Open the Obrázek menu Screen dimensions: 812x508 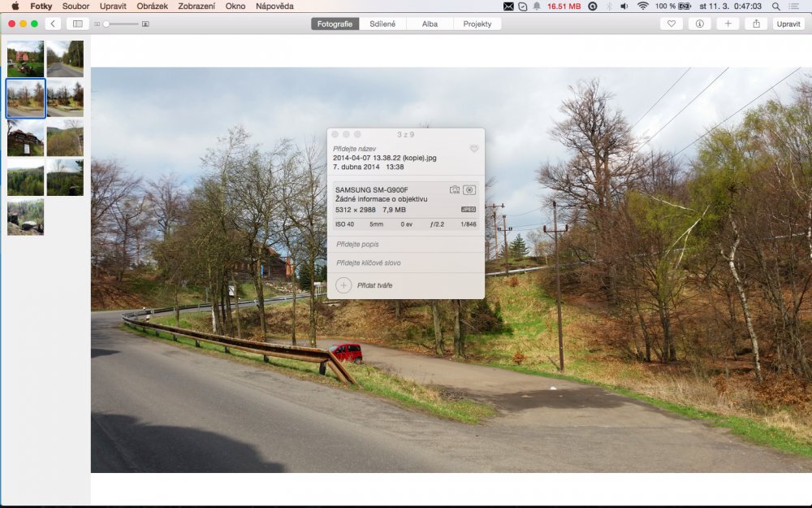(152, 6)
